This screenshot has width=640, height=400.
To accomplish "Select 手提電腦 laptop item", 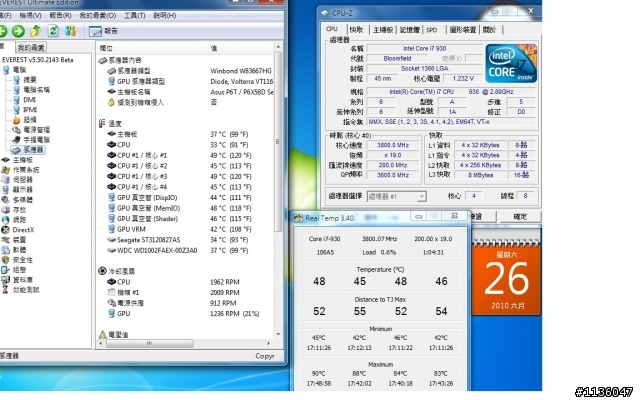I will pyautogui.click(x=31, y=140).
